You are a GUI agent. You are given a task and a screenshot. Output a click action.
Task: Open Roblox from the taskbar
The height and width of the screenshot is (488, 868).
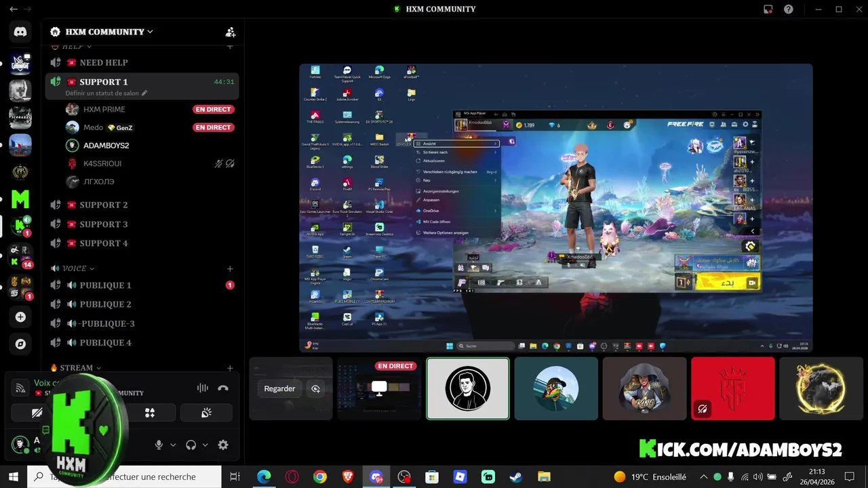[460, 477]
